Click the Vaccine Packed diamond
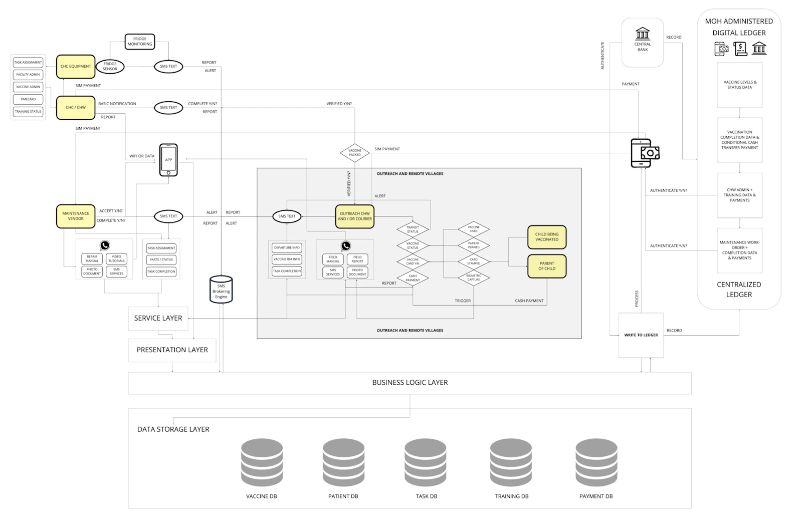 (355, 152)
